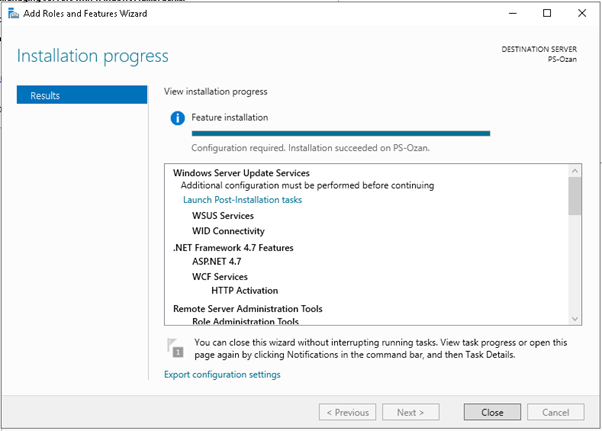Select the Results step in the left pane

[80, 96]
